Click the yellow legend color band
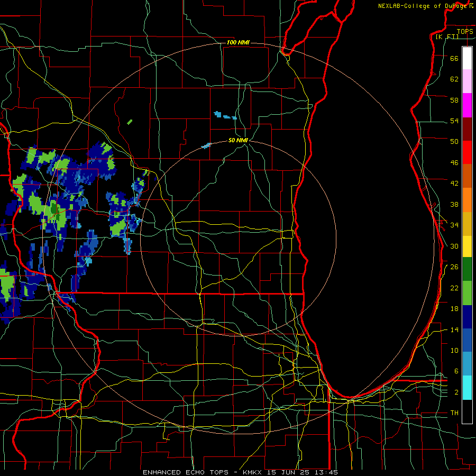Viewport: 476px width, 476px height. [467, 246]
